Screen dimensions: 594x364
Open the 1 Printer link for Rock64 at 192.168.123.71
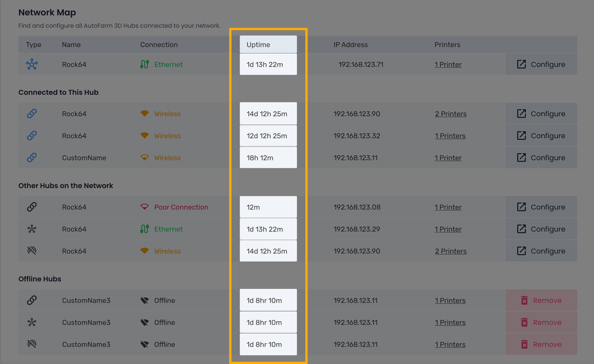point(448,64)
